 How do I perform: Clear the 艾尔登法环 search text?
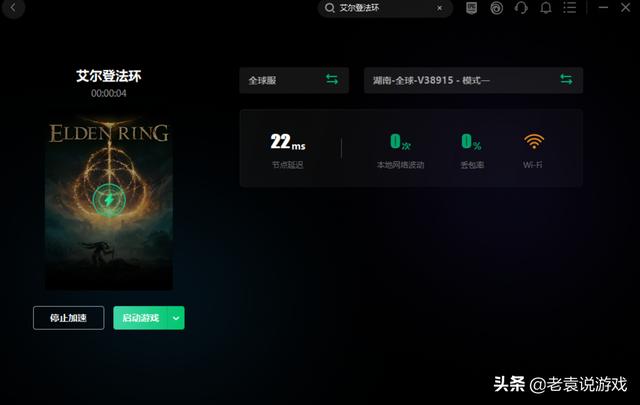click(439, 8)
